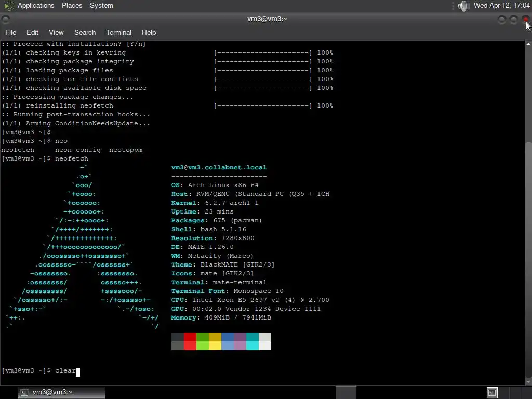Viewport: 532px width, 399px height.
Task: Click the Arming ConditionNeedsUpdate line
Action: coord(76,124)
